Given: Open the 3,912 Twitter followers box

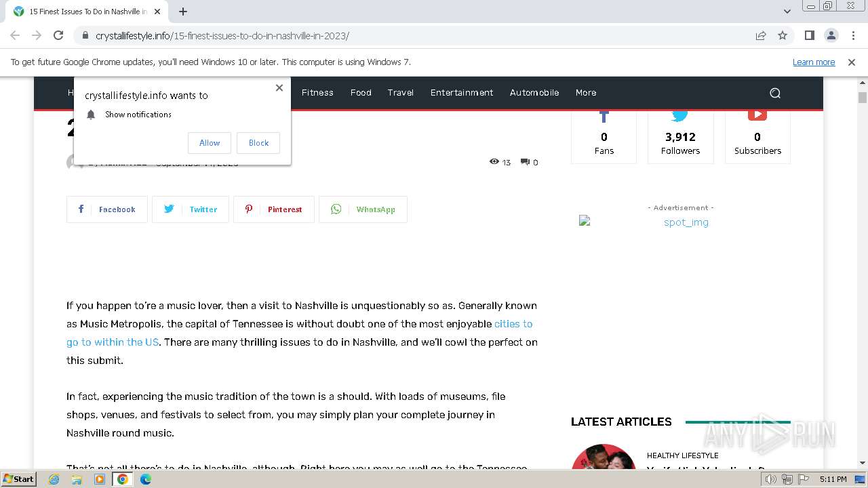Looking at the screenshot, I should [x=681, y=136].
